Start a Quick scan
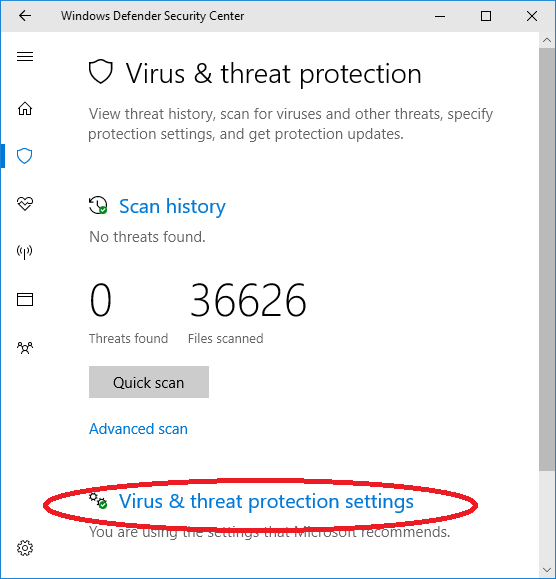Screen dimensions: 556x579 [149, 382]
